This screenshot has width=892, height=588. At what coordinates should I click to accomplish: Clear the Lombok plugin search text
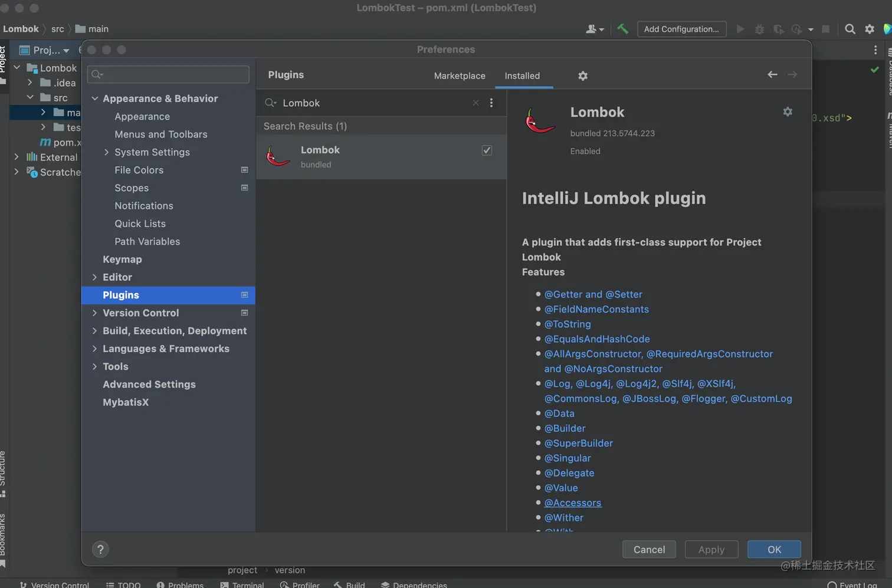click(x=475, y=103)
